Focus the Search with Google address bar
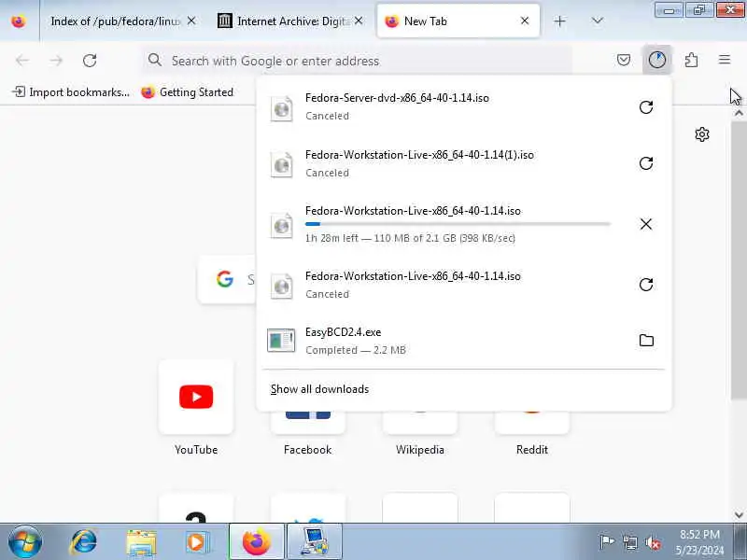Screen dimensions: 747x560 (x=358, y=61)
